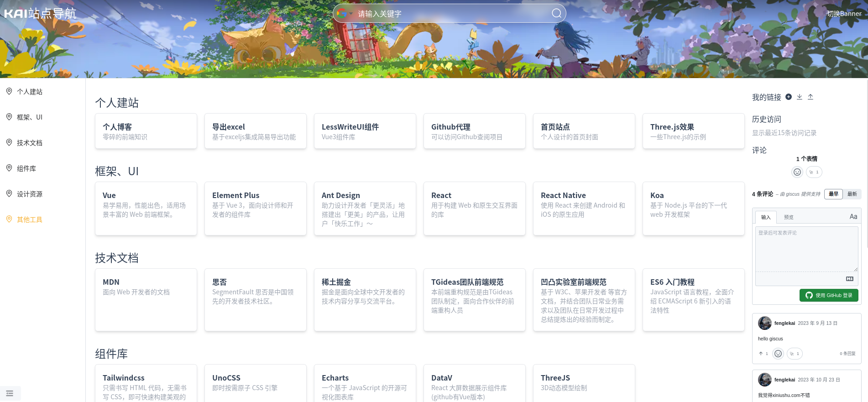
Task: Open the Github代理 card
Action: click(x=475, y=131)
